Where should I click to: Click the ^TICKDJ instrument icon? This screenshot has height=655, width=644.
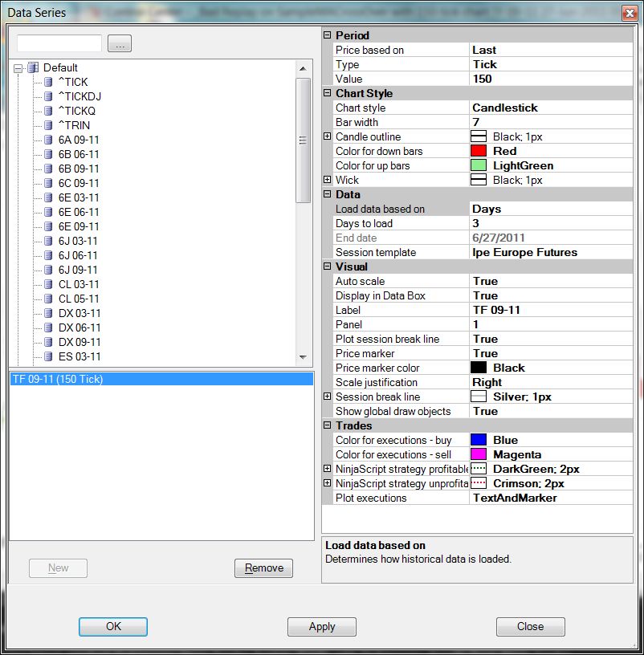tap(48, 96)
